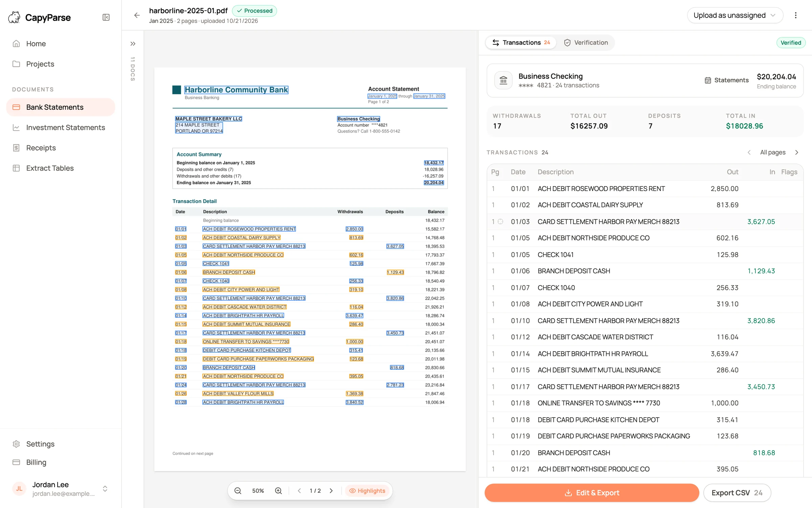Viewport: 812px width, 508px height.
Task: Click the CapyParse capybara logo
Action: 14,17
